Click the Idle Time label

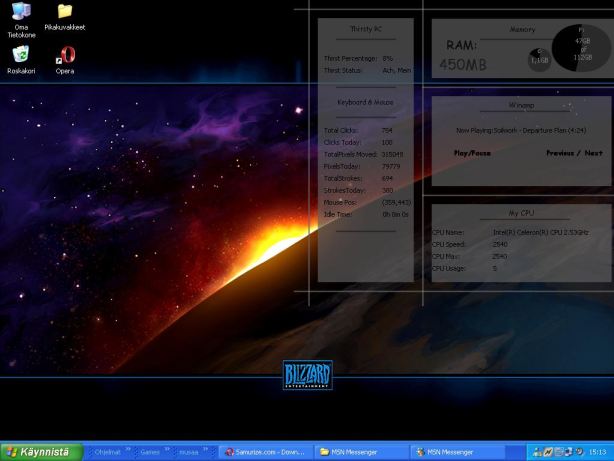click(x=338, y=215)
